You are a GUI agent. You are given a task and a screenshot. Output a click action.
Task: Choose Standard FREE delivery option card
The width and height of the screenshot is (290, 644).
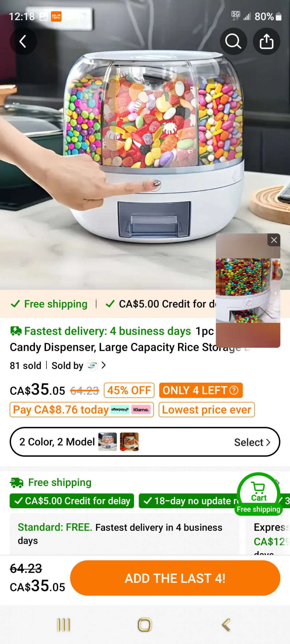click(124, 534)
